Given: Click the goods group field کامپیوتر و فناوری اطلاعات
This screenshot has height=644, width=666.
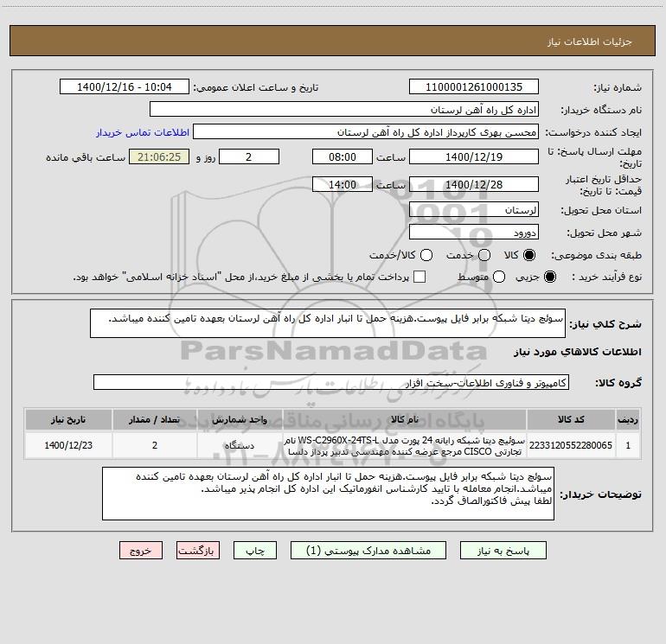Looking at the screenshot, I should [331, 382].
